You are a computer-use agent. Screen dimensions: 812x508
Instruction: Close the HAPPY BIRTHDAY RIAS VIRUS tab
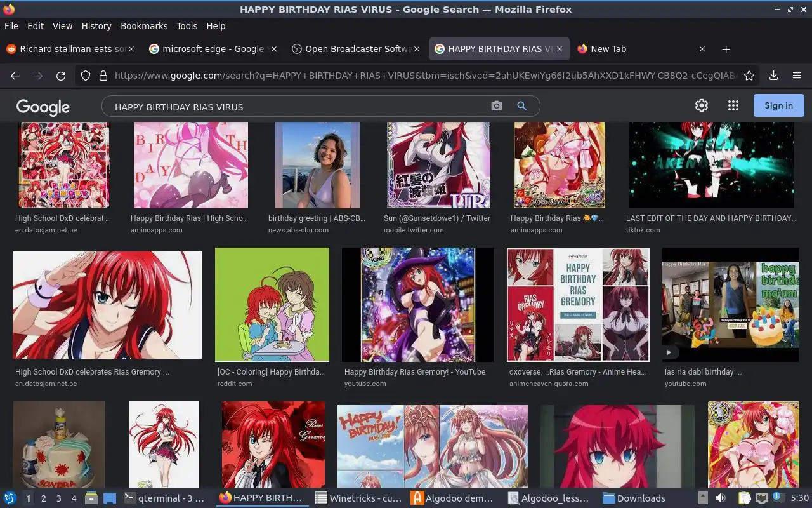point(559,49)
